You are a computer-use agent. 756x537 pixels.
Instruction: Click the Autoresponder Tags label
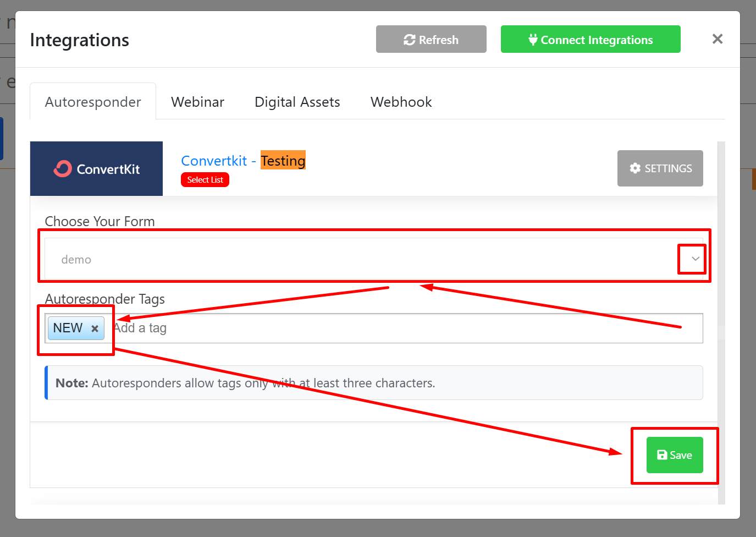pyautogui.click(x=105, y=299)
